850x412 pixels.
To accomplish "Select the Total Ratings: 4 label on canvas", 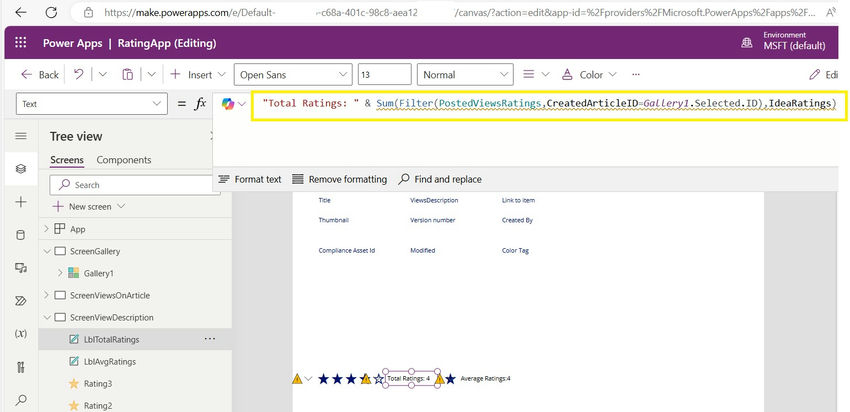I will click(410, 378).
